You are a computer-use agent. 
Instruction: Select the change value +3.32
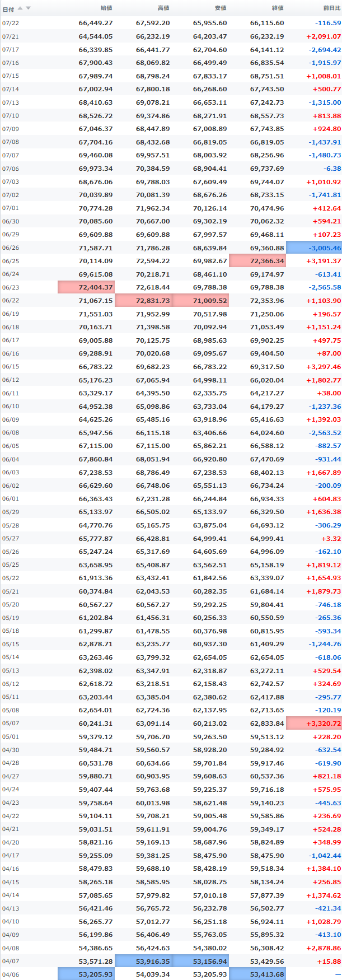tap(331, 539)
